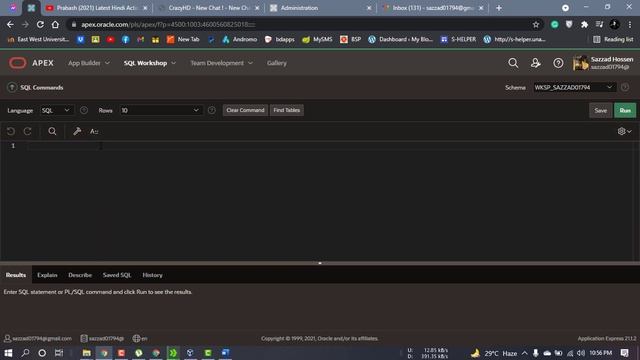640x360 pixels.
Task: Click the Clear Command button
Action: (245, 110)
